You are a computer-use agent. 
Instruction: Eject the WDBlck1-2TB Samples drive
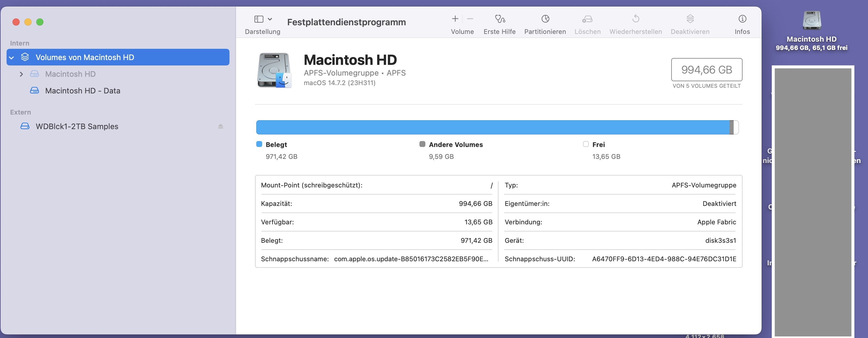tap(220, 126)
